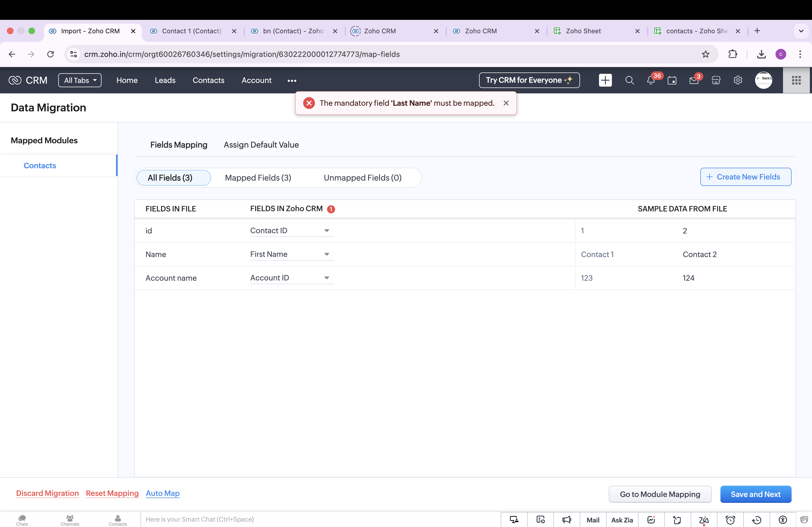This screenshot has height=527, width=812.
Task: Click the quick create plus icon
Action: (605, 80)
